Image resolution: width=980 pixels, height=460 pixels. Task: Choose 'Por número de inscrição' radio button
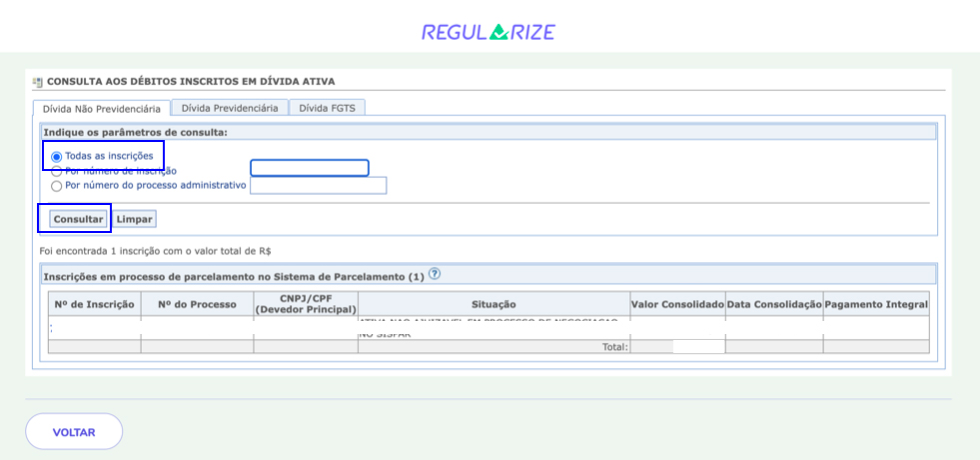pos(57,171)
